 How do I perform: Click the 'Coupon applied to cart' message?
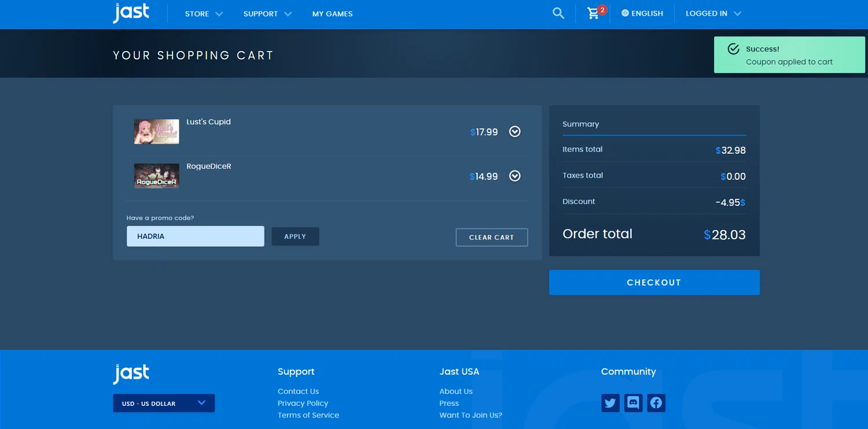click(x=789, y=62)
